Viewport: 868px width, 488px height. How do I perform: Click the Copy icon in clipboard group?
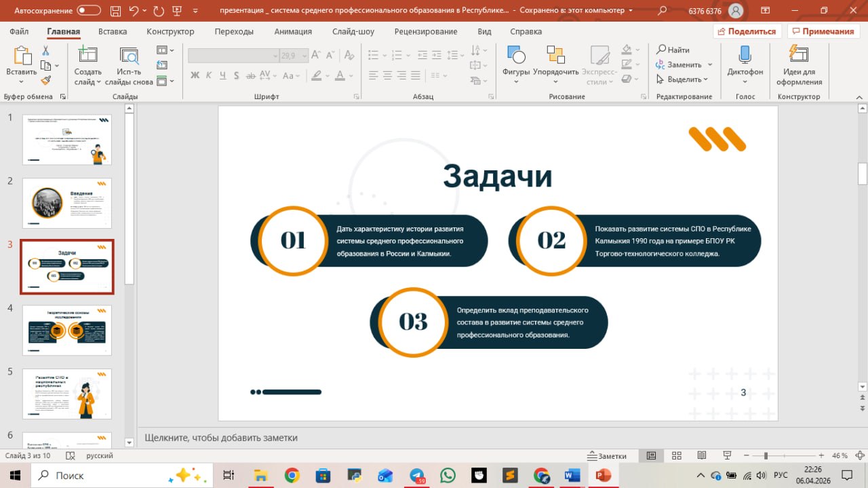pos(45,66)
